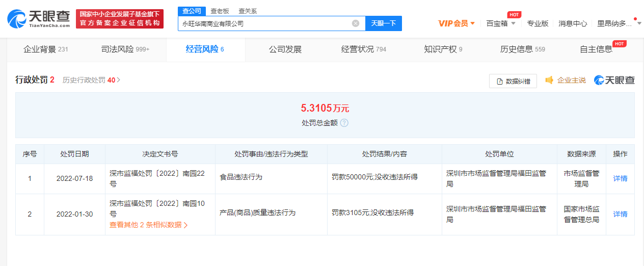
Task: Open the 经营状况 794 tab
Action: click(x=364, y=49)
